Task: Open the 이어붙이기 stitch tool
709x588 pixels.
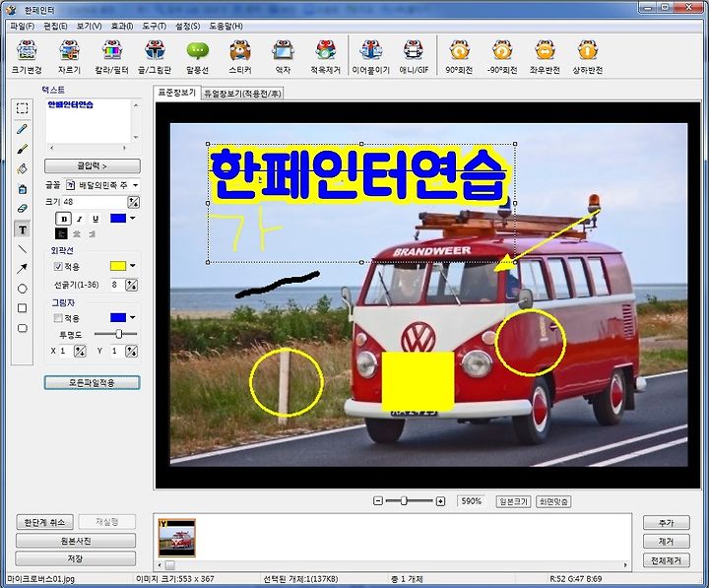Action: [371, 56]
